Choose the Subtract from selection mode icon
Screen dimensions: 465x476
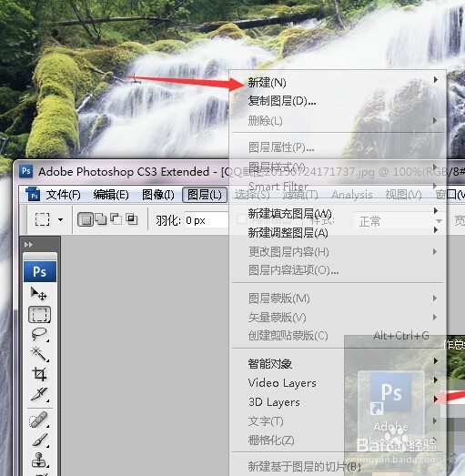[116, 218]
